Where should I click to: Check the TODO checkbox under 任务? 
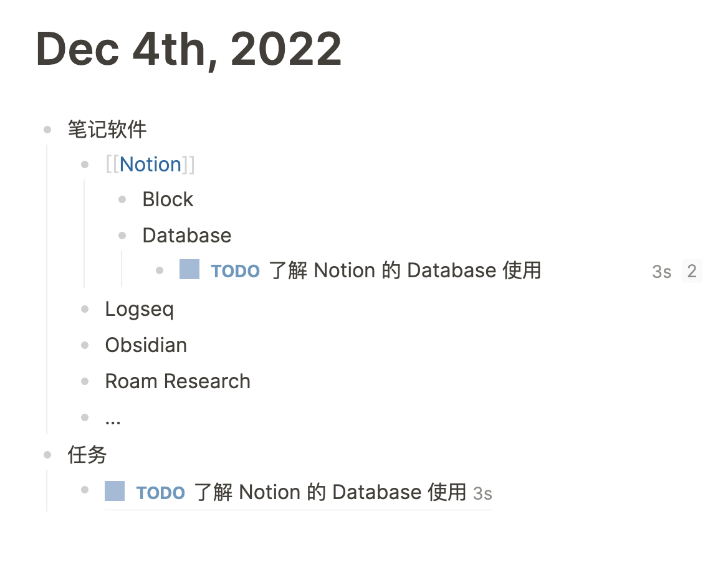pos(115,492)
